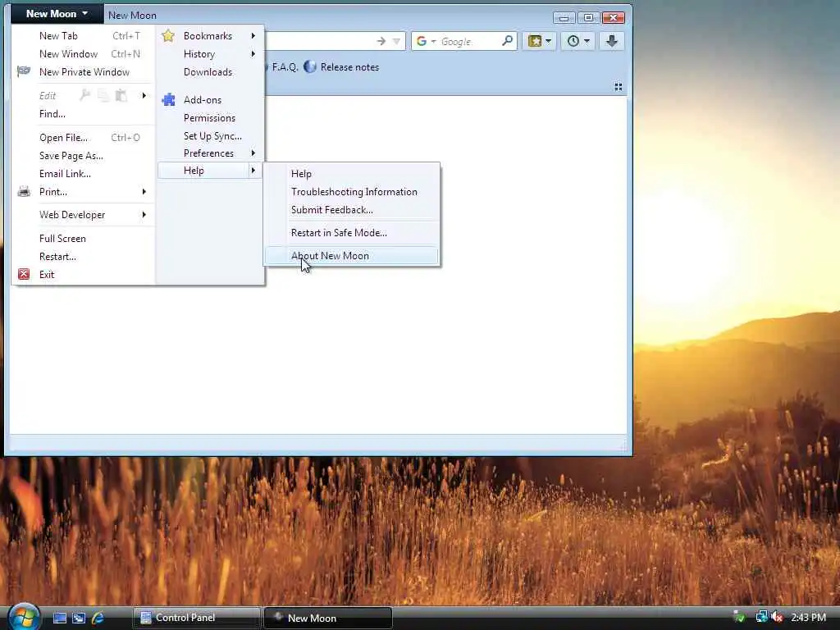Click the tab groups grid icon

coord(619,87)
